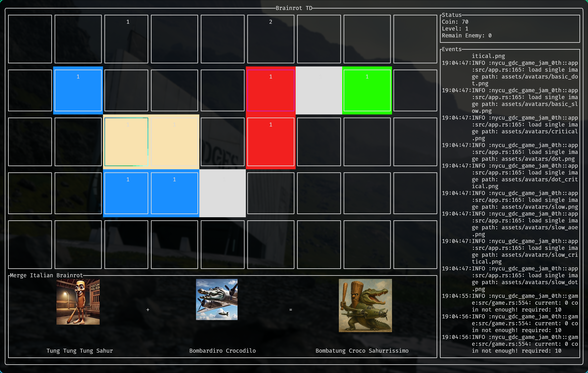Open the Tung Tung Tung Sahur portrait
588x373 pixels.
[78, 302]
